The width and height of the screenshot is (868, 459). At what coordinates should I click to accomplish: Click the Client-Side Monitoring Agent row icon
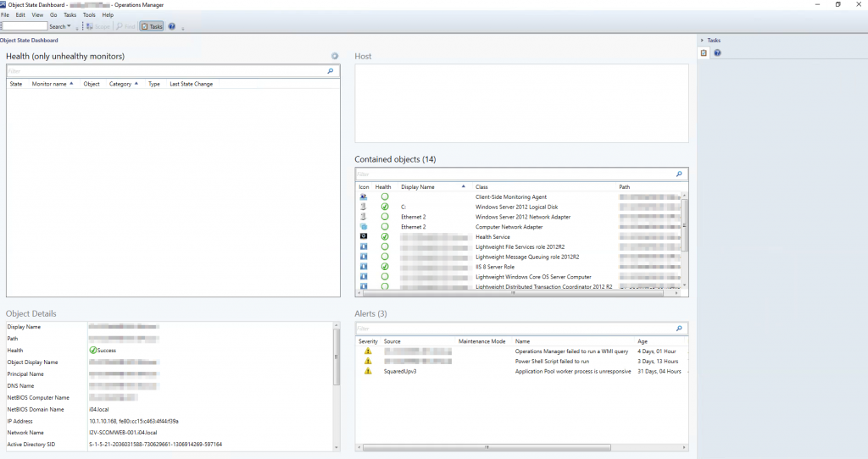[x=364, y=196]
